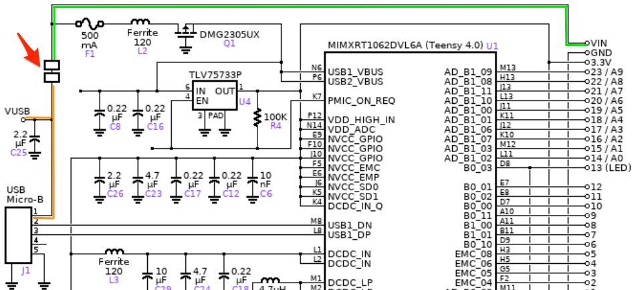Select capacitor symbol above C23
The height and width of the screenshot is (290, 644).
click(138, 179)
